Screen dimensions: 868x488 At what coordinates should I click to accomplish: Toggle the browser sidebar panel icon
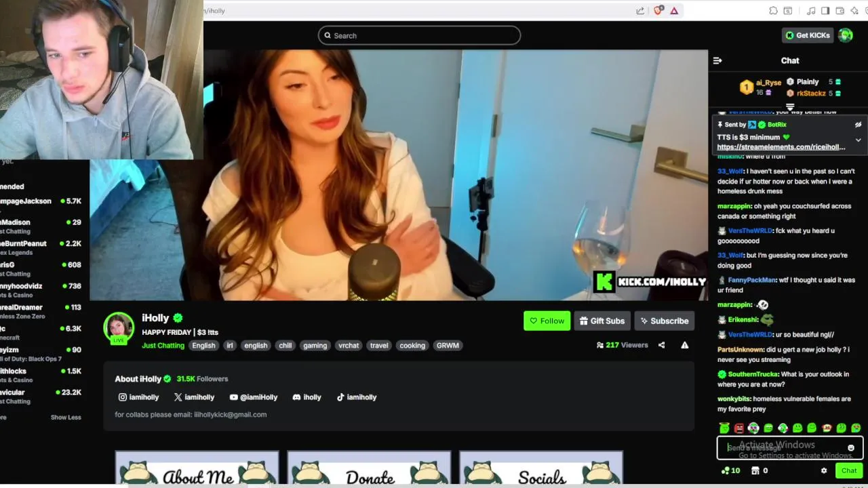(825, 11)
